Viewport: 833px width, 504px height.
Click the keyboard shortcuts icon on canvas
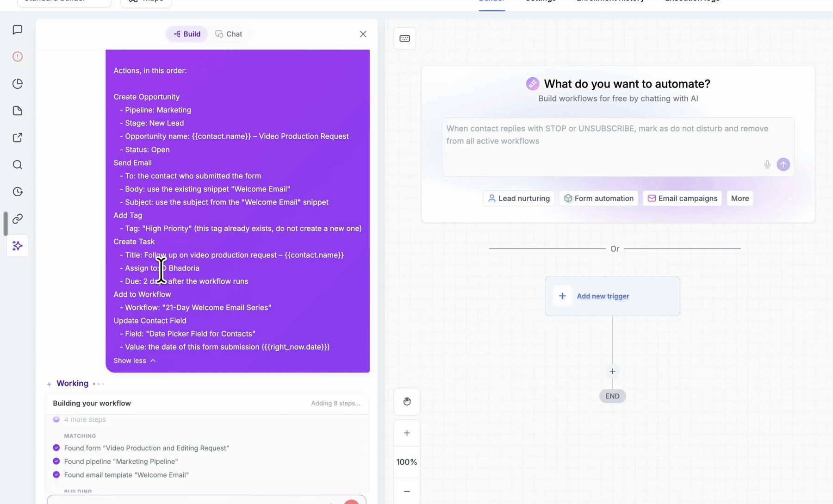[x=405, y=38]
